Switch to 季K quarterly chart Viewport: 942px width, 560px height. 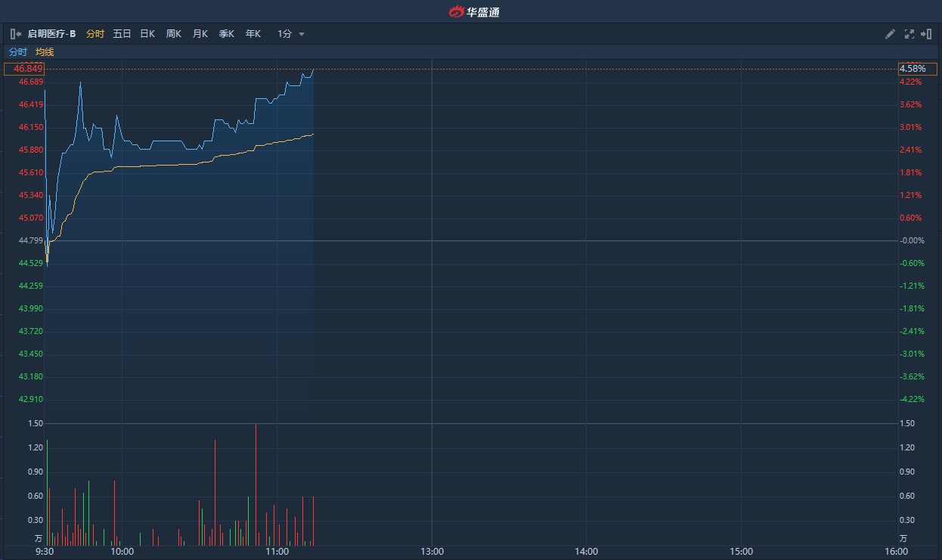click(x=227, y=34)
